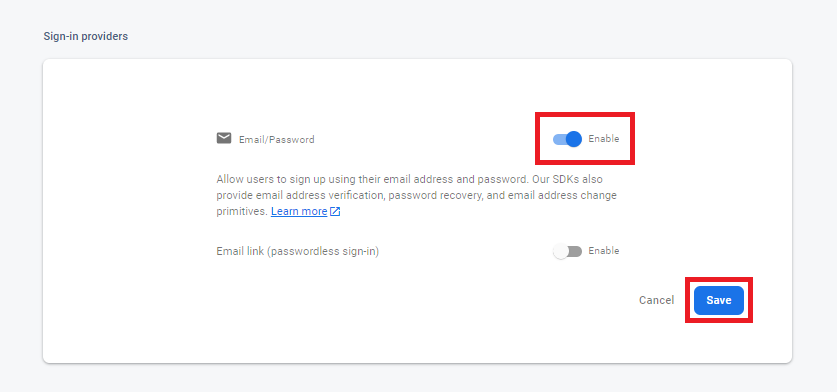Open the Learn more link
This screenshot has height=392, width=837.
(x=299, y=211)
